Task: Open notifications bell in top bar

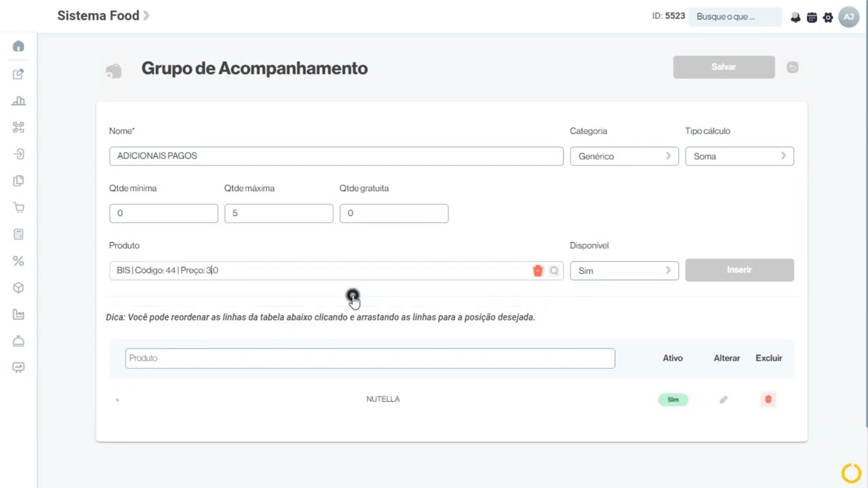Action: [795, 17]
